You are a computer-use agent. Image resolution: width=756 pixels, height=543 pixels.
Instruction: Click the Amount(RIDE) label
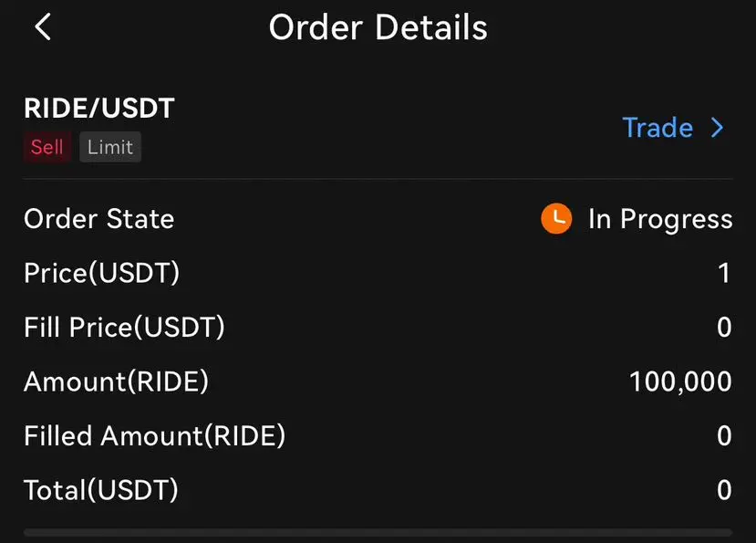tap(116, 381)
